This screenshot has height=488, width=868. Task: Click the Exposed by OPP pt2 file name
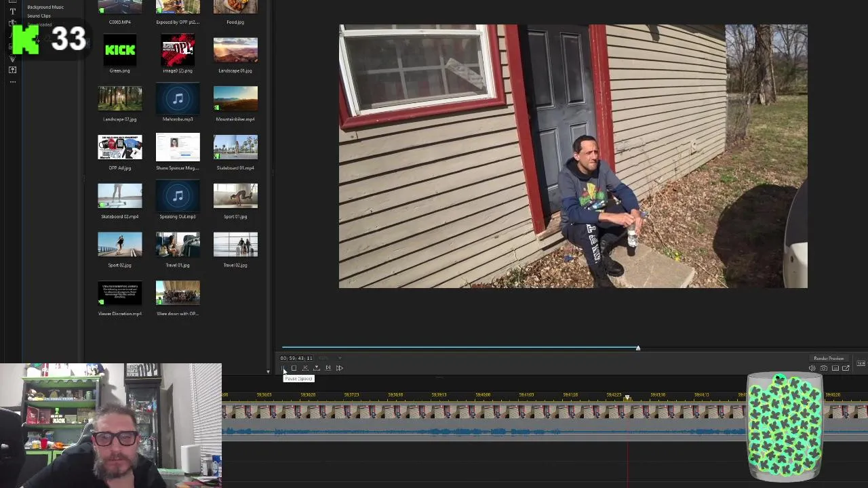pos(178,22)
